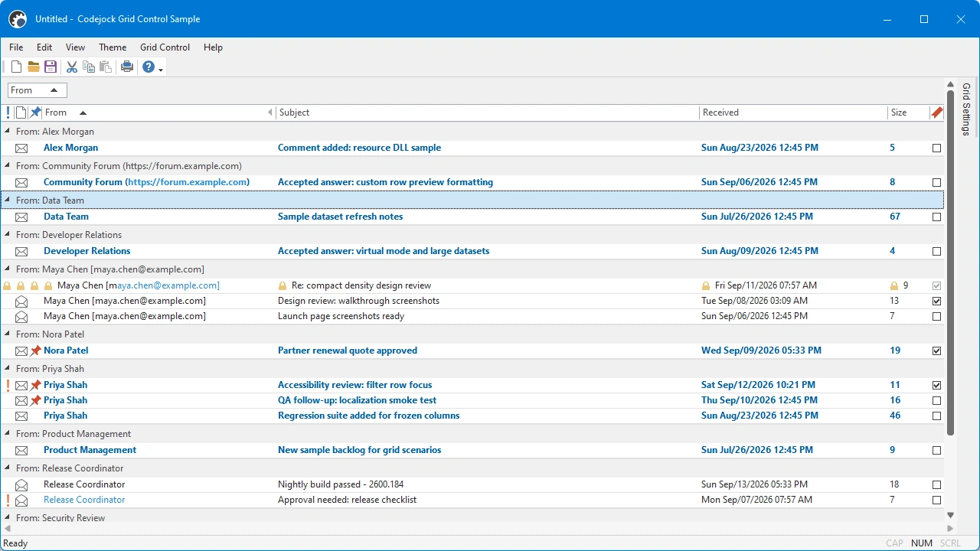Click the forum.example.com link in Community Forum row
Viewport: 980px width, 551px height.
(x=188, y=182)
